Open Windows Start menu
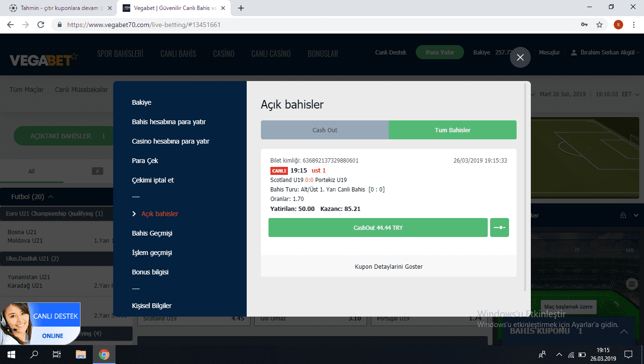The width and height of the screenshot is (644, 364). pos(11,354)
